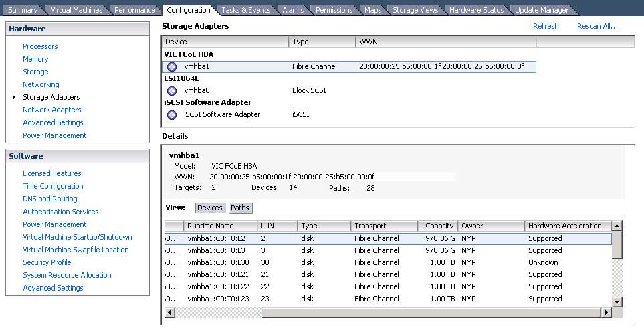Open Power Management under Software

(55, 224)
